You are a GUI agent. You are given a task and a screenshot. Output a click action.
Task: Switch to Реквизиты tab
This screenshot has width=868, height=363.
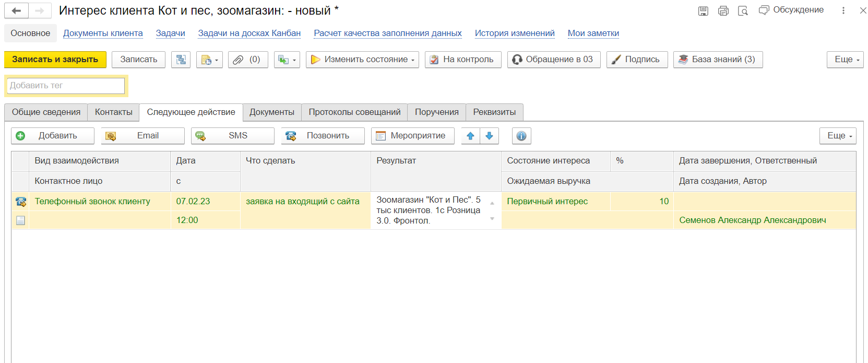point(494,112)
